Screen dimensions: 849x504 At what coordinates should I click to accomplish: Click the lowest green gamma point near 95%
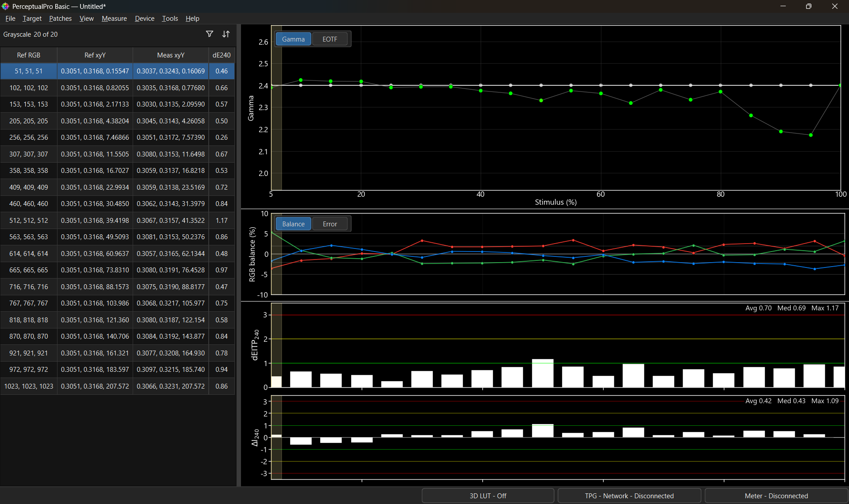coord(811,135)
